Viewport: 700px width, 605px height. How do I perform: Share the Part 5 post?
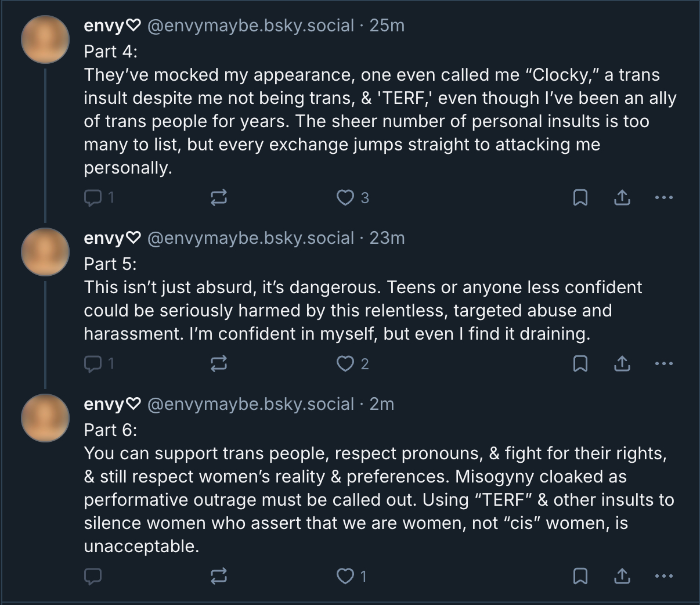pos(622,364)
